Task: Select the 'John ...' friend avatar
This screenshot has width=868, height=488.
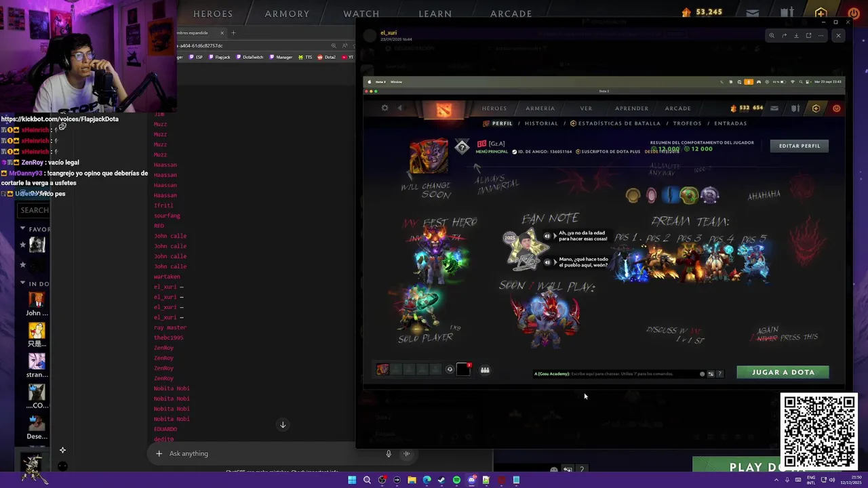Action: (37, 299)
